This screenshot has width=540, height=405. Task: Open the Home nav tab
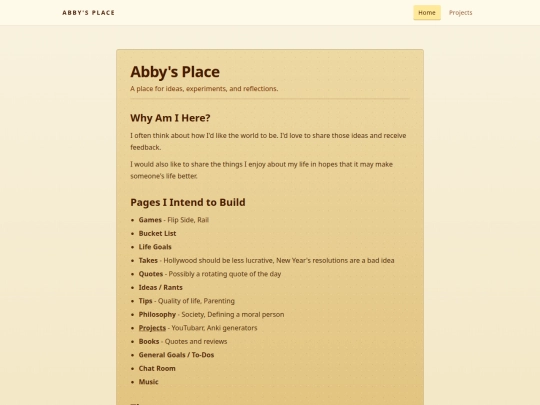[427, 13]
